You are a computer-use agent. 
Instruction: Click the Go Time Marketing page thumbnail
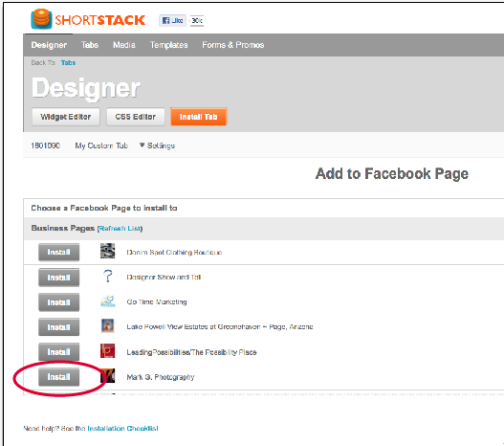[x=107, y=301]
